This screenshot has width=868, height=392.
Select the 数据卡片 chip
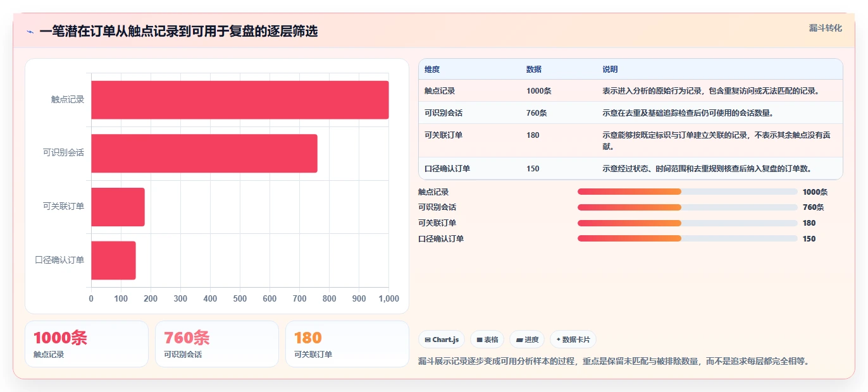(573, 340)
